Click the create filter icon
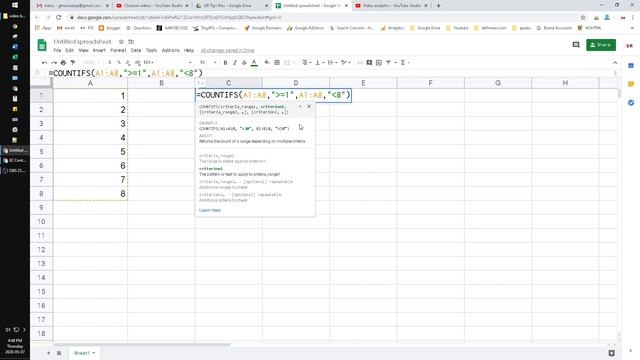This screenshot has height=360, width=640. click(389, 62)
